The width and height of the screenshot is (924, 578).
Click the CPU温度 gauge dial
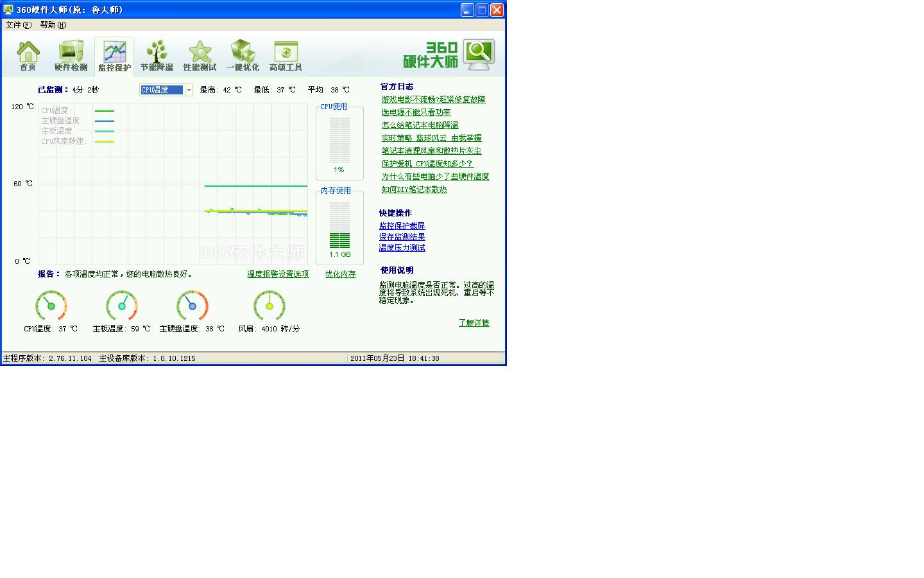pyautogui.click(x=51, y=306)
